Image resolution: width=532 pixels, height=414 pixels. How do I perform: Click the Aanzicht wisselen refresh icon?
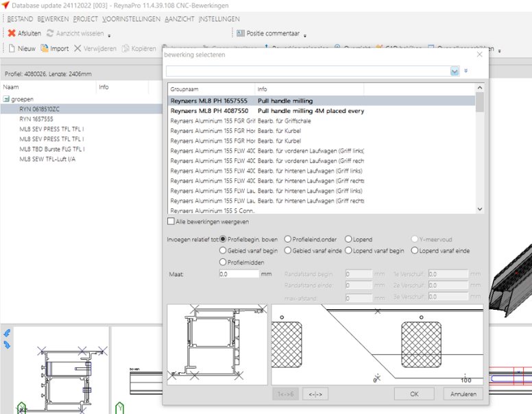[50, 33]
